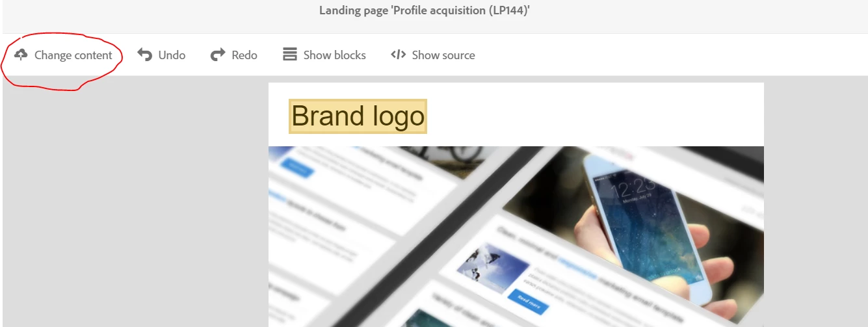
Task: Click the blurred blue button at banner top-left
Action: pyautogui.click(x=298, y=166)
